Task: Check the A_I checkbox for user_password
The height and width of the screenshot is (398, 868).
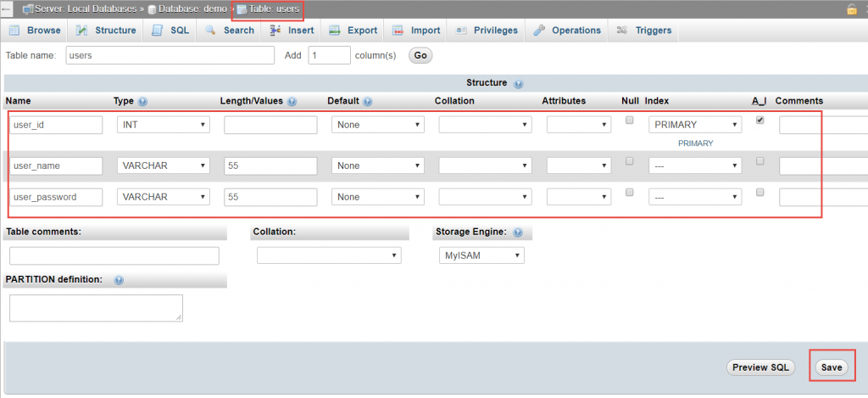Action: coord(759,193)
